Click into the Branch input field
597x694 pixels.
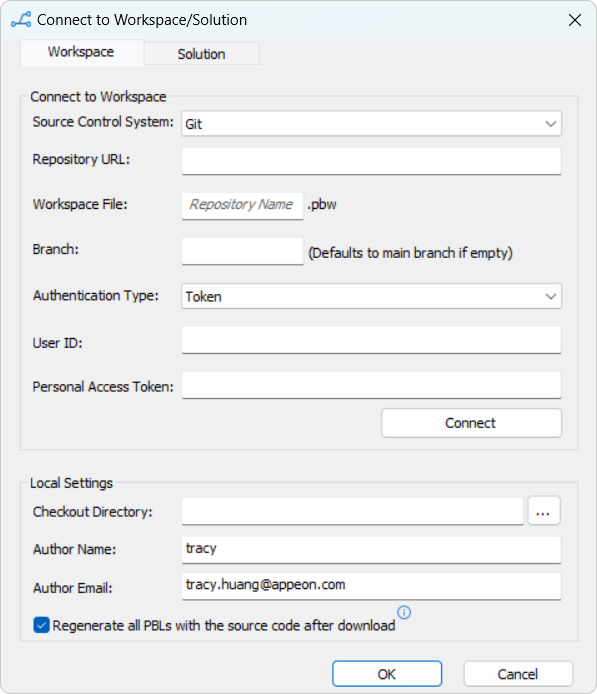243,251
